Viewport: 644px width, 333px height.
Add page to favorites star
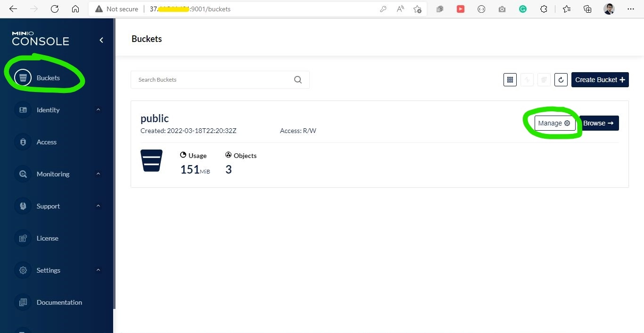(417, 9)
